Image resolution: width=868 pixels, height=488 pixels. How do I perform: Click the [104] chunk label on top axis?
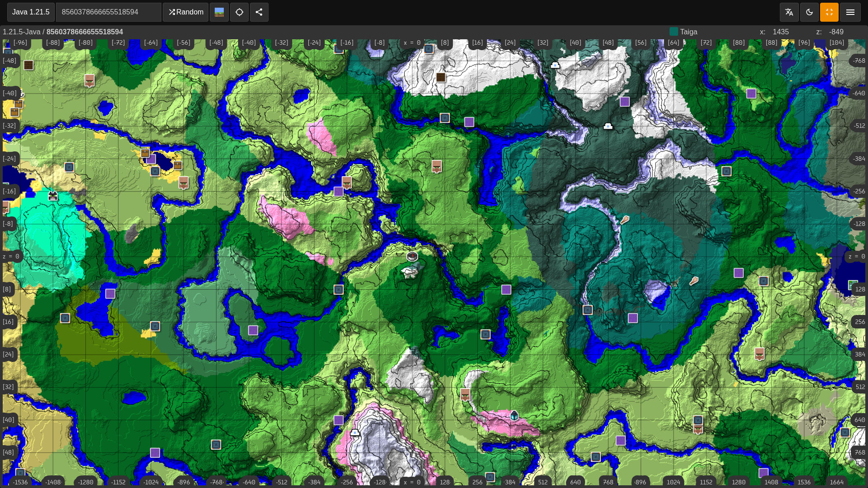coord(837,42)
